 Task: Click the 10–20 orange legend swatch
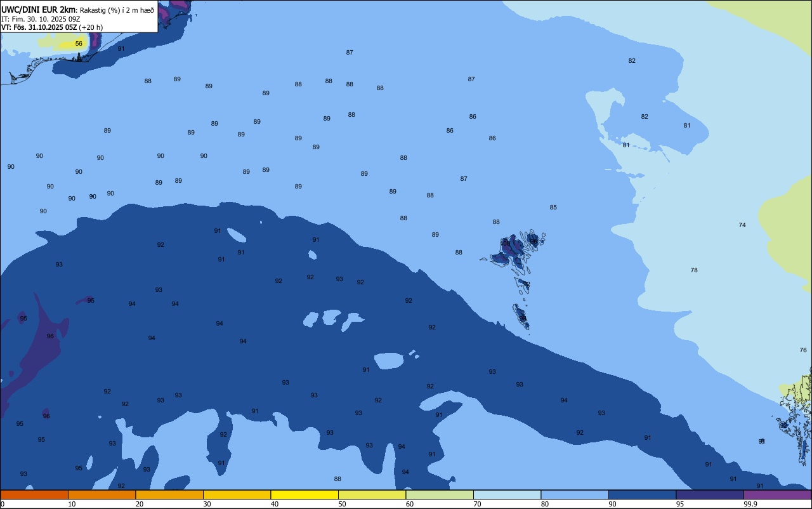(x=101, y=494)
